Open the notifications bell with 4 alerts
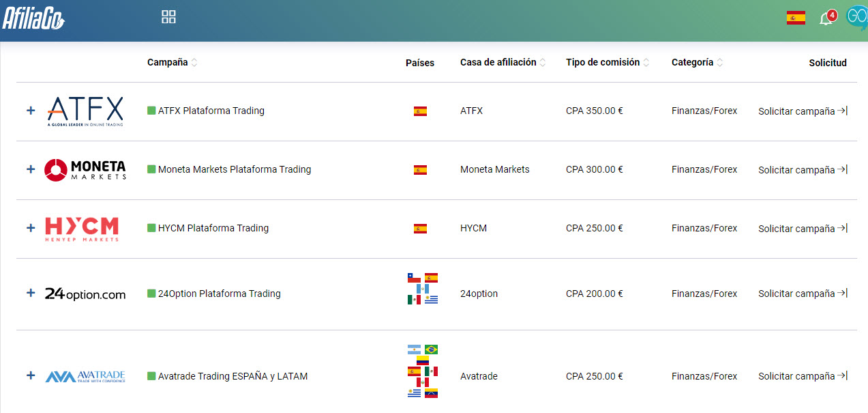Screen dimensions: 868x413 (x=827, y=18)
